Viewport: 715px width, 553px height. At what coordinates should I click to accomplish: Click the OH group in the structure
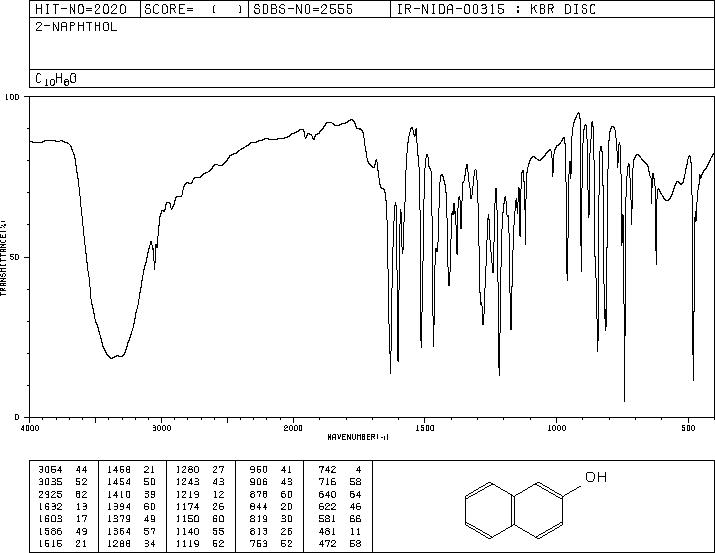click(596, 477)
